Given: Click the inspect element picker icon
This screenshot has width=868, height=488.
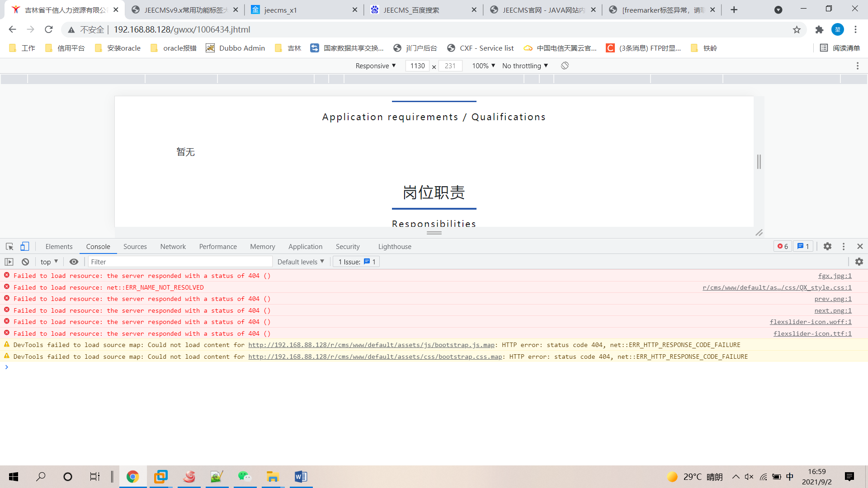Looking at the screenshot, I should pyautogui.click(x=9, y=246).
